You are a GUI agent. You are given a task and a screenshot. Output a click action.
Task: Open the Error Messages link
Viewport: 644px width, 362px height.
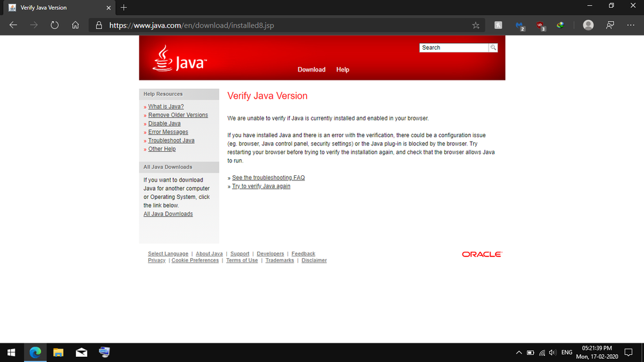tap(168, 132)
